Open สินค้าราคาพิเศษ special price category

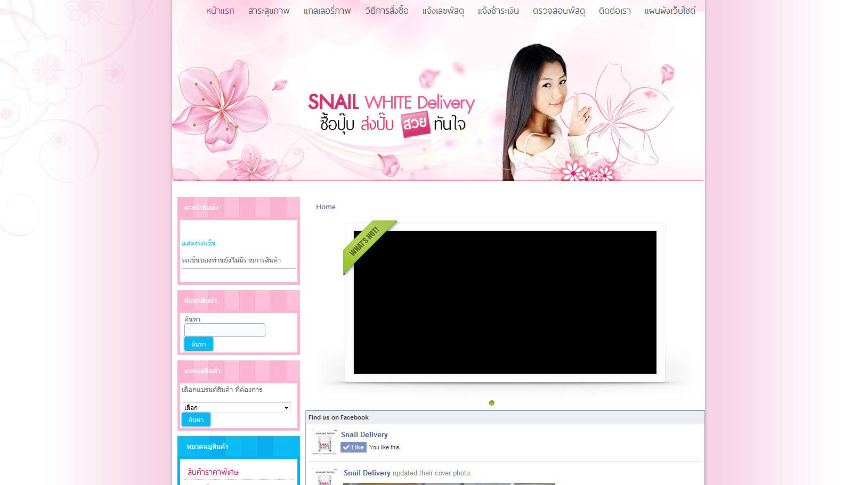coord(213,472)
